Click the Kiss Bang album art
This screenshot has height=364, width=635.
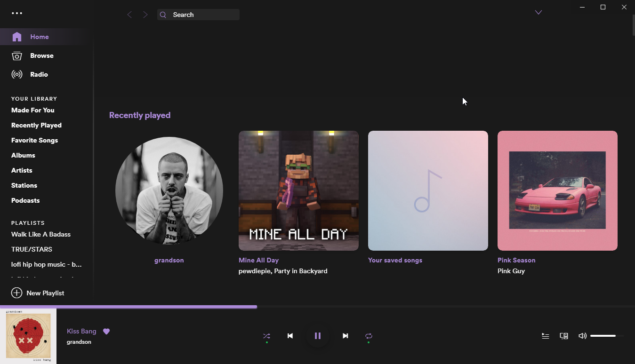(x=28, y=336)
